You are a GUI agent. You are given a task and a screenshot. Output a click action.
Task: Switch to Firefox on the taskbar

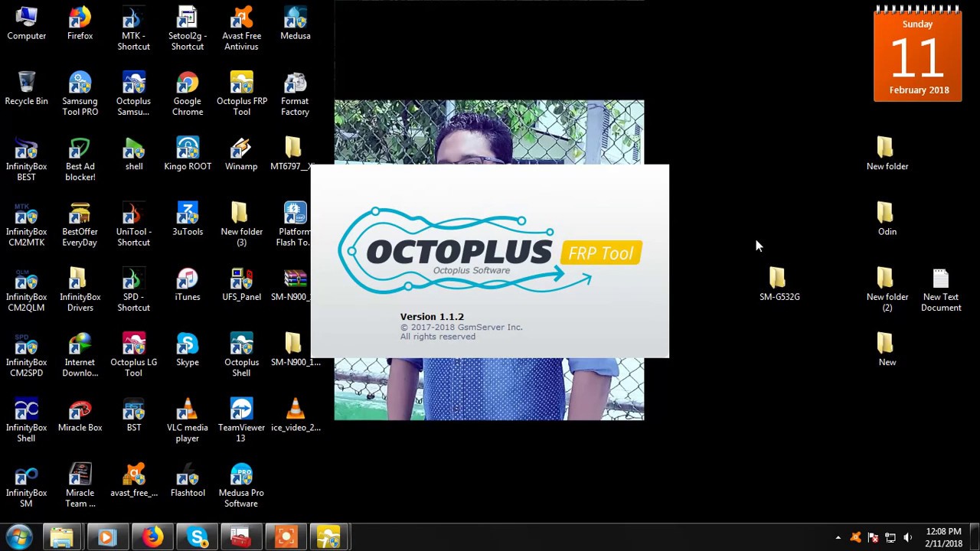pos(152,537)
